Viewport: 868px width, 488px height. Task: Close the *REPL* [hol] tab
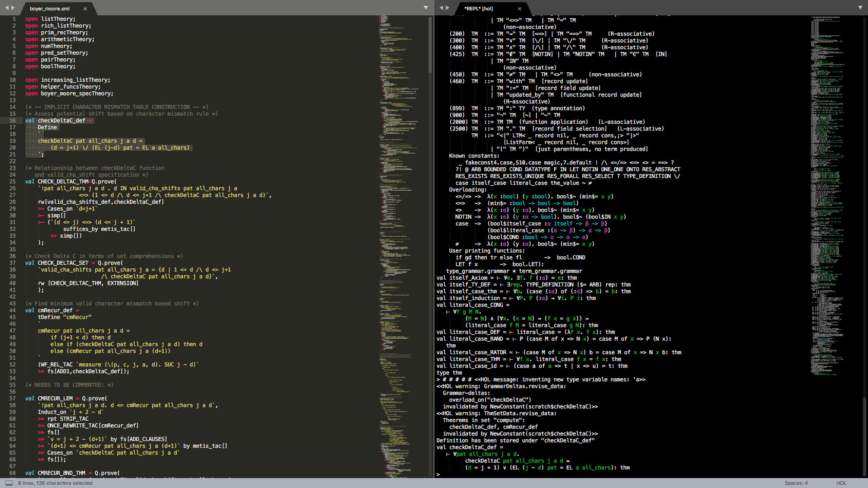click(519, 9)
